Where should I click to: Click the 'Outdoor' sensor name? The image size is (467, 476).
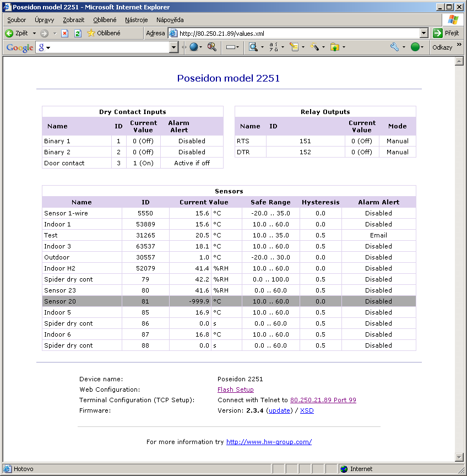(57, 257)
